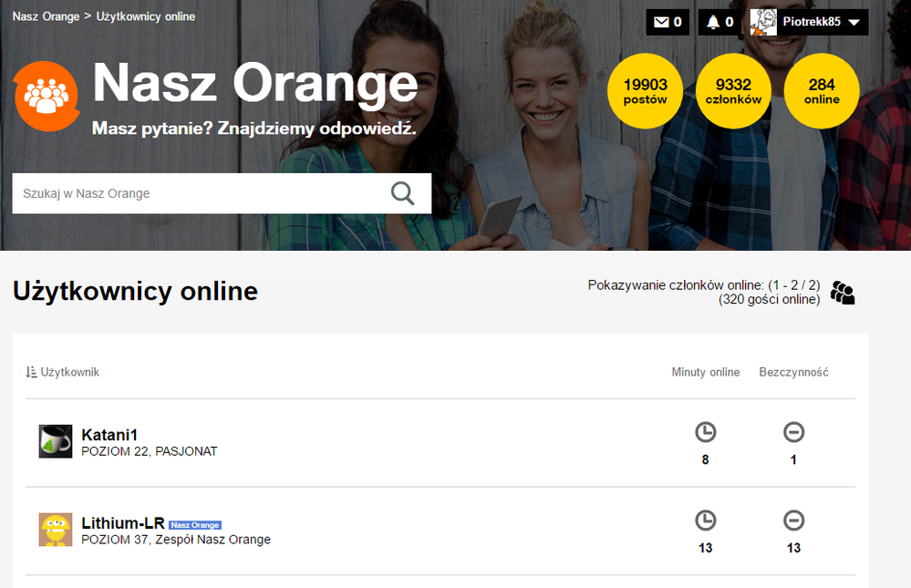Click the Piotrekk85 profile avatar
This screenshot has height=588, width=911.
pos(763,22)
